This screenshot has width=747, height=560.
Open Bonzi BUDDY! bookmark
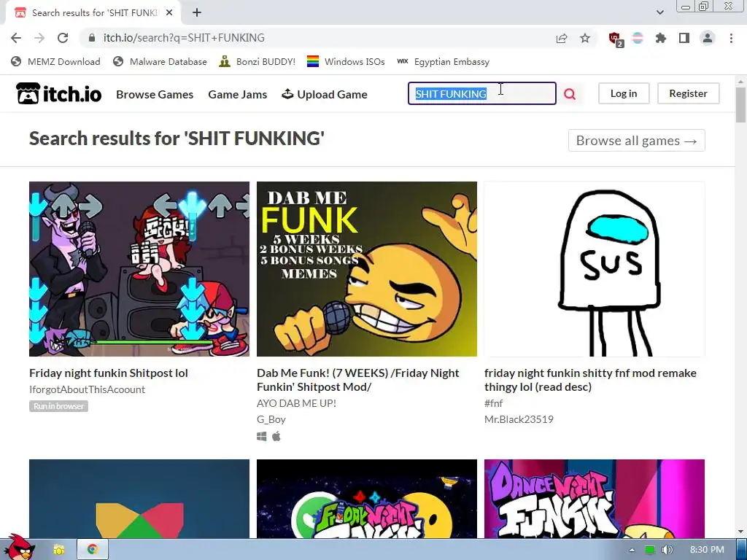[258, 62]
